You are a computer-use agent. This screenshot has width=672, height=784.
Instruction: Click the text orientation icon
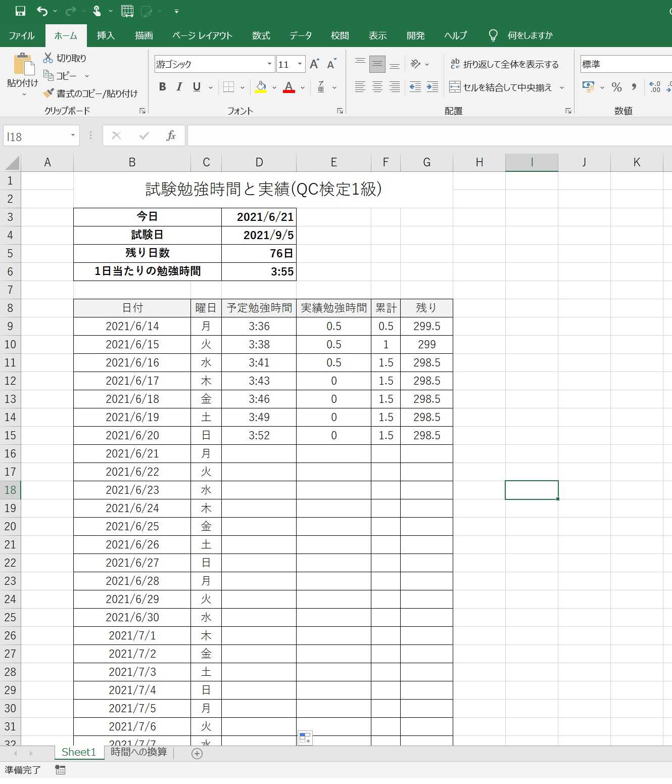point(415,64)
